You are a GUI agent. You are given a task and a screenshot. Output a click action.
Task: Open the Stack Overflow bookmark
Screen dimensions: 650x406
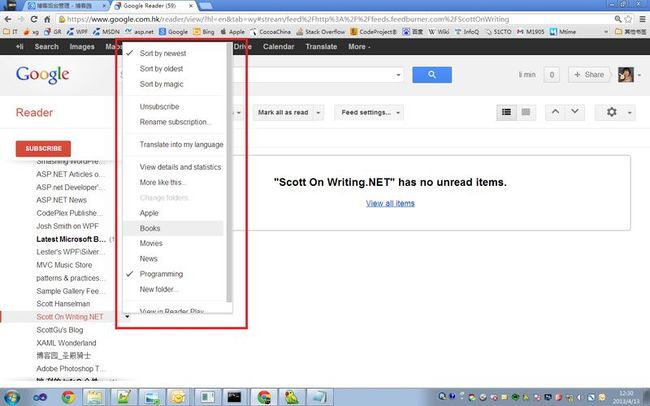click(x=320, y=32)
